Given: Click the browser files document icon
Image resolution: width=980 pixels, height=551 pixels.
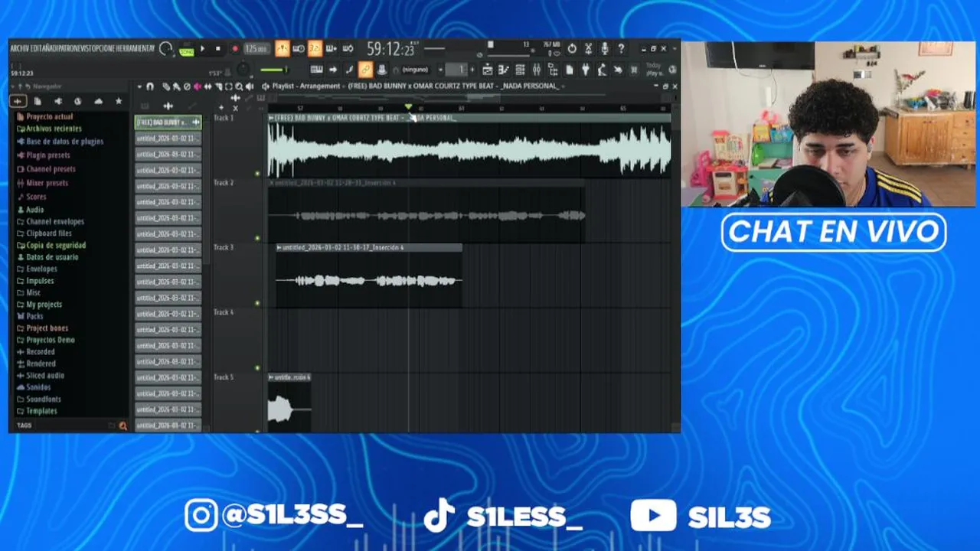Looking at the screenshot, I should pyautogui.click(x=37, y=101).
